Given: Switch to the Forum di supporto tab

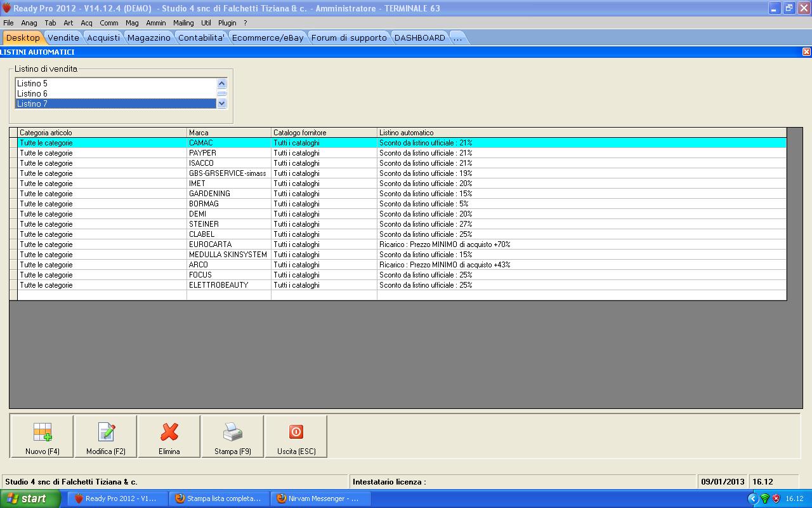Looking at the screenshot, I should pyautogui.click(x=349, y=37).
